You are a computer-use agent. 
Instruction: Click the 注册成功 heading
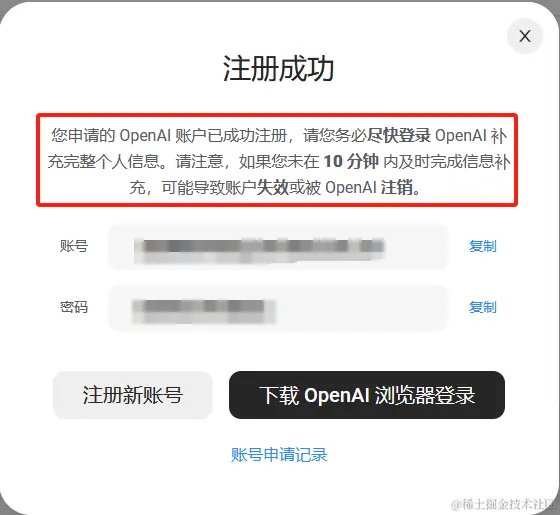click(279, 69)
